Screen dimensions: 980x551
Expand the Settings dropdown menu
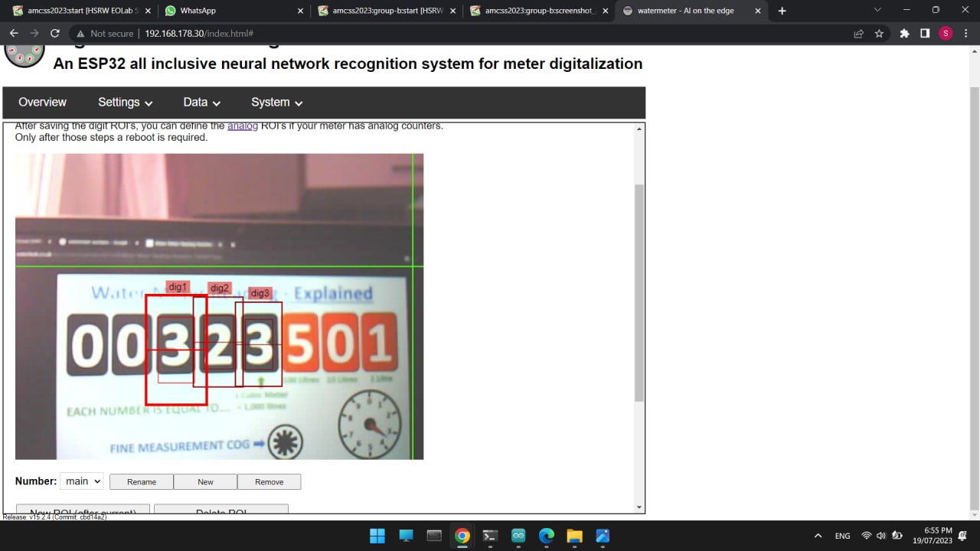pyautogui.click(x=125, y=103)
